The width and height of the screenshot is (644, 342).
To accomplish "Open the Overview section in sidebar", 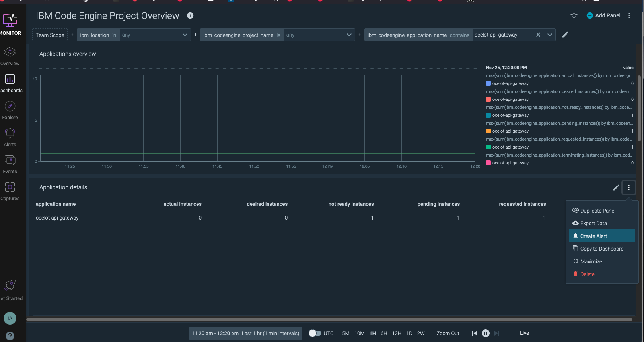I will (10, 56).
